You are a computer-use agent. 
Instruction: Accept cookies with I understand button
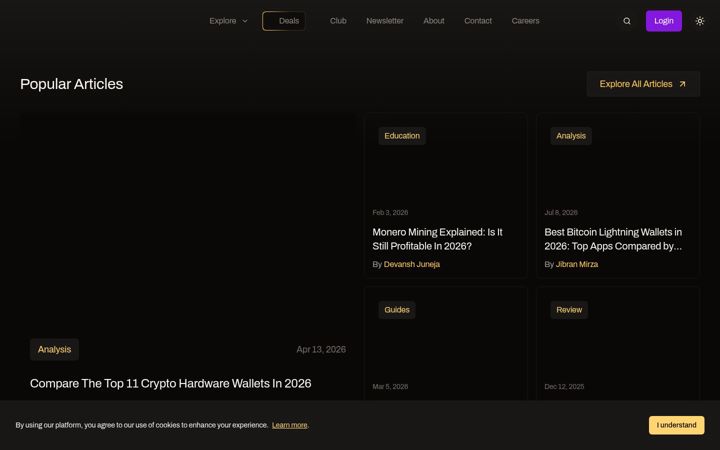tap(676, 425)
